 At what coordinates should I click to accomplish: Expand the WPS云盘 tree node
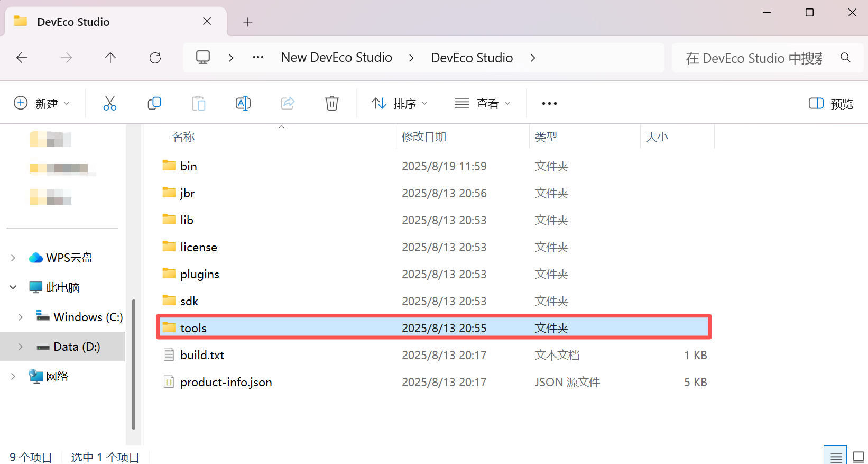13,258
